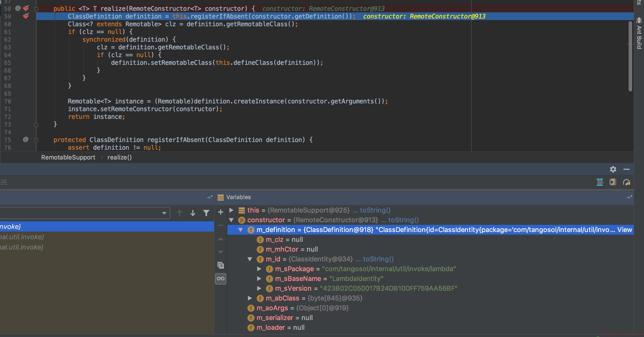Open the thread selector dropdown
Image resolution: width=644 pixels, height=337 pixels.
point(85,213)
